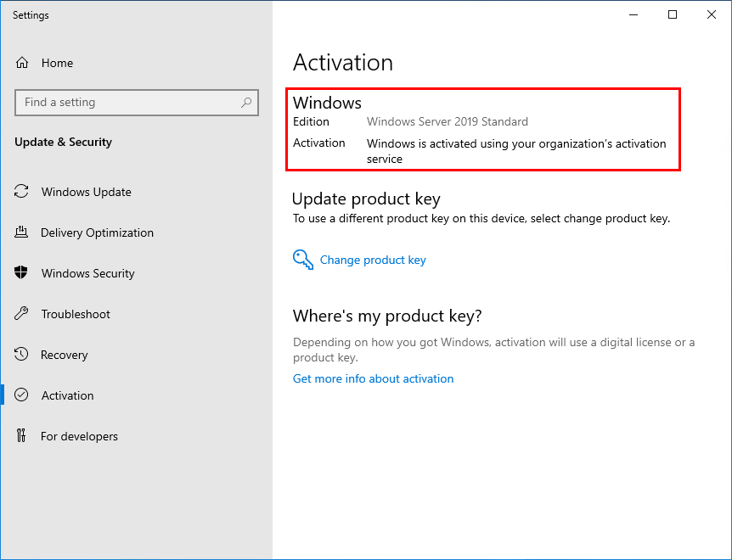Switch to the For developers section
This screenshot has height=560, width=732.
[79, 436]
